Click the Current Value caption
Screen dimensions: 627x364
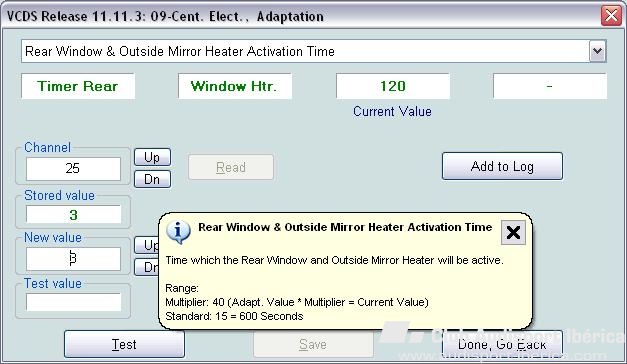tap(392, 112)
